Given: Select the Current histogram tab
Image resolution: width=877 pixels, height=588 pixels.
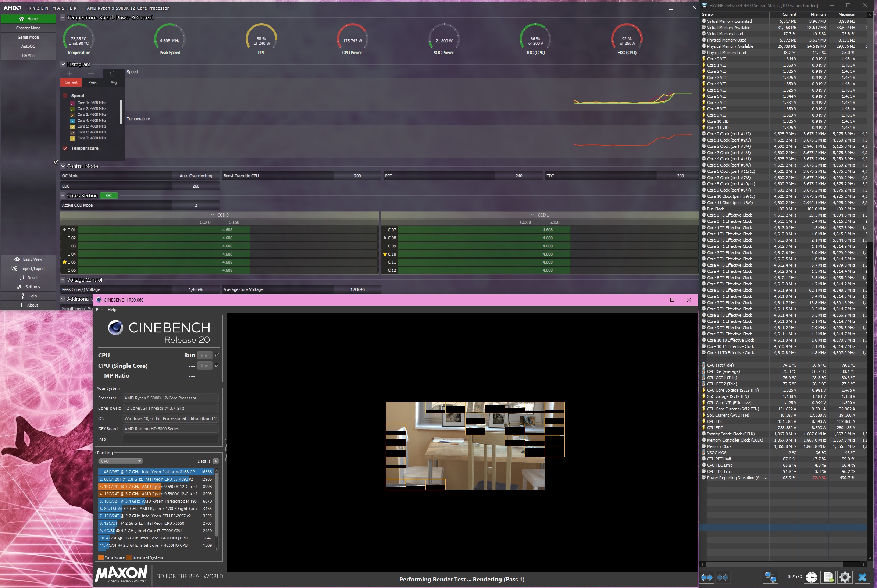Looking at the screenshot, I should point(71,82).
